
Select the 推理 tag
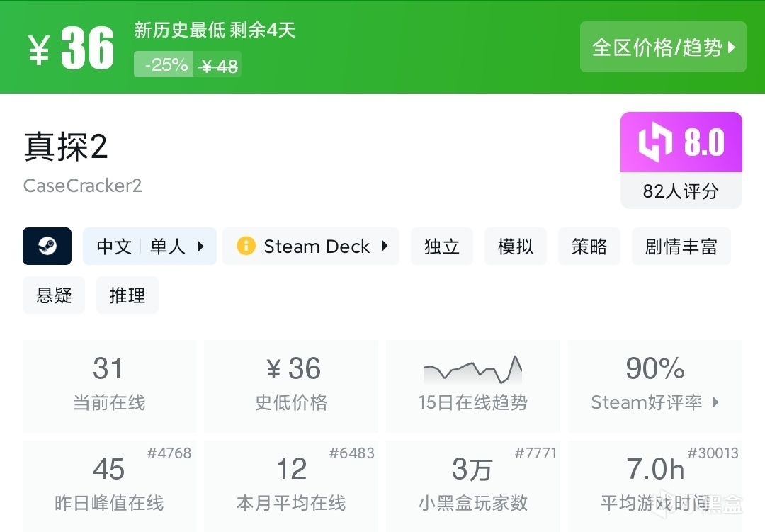(x=127, y=295)
